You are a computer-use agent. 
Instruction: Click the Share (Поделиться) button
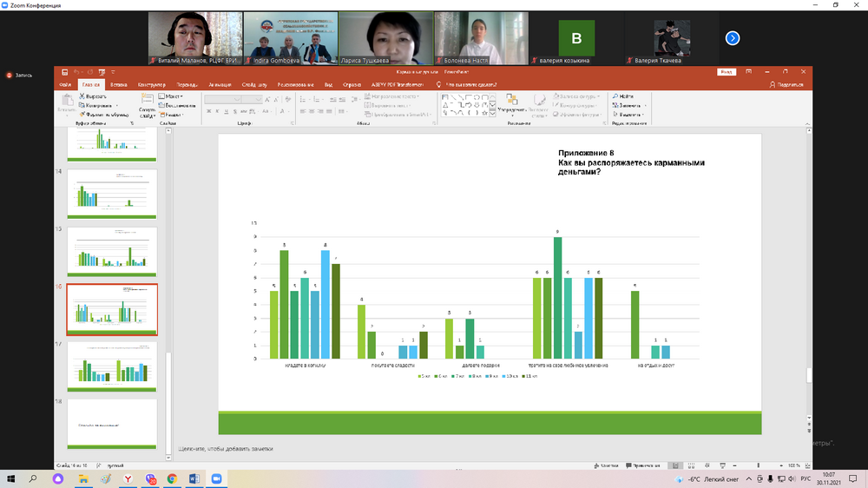786,84
